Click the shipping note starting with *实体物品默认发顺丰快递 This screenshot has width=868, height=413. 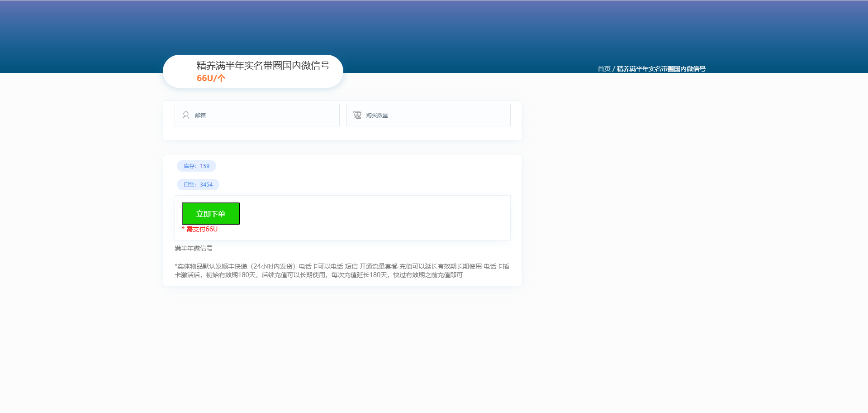point(342,270)
